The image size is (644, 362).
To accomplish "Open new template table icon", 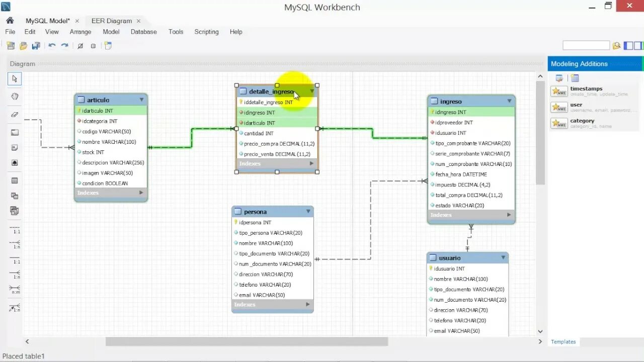I will click(575, 78).
